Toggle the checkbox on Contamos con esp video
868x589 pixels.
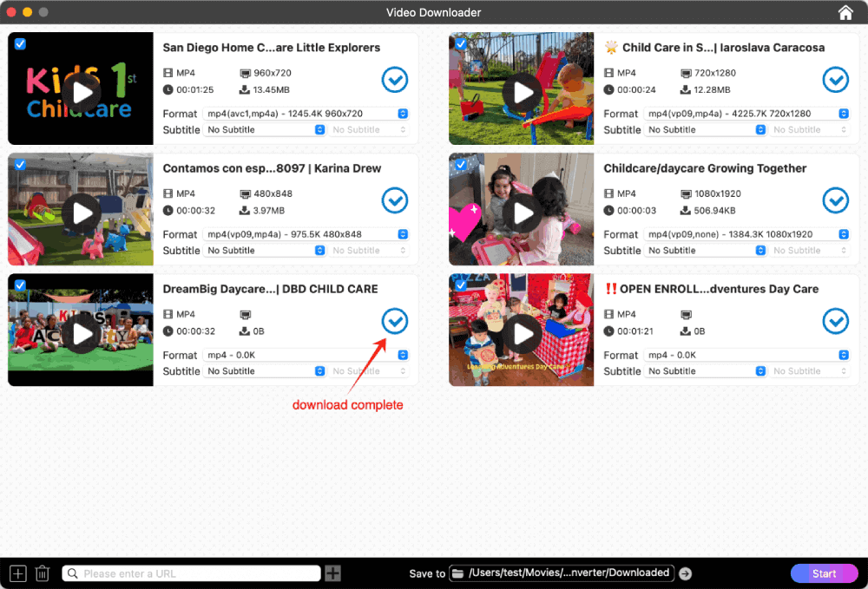20,164
